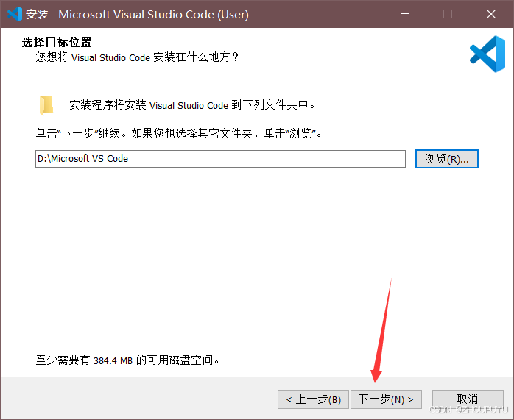Click the VS Code icon in title bar
514x420 pixels.
15,14
